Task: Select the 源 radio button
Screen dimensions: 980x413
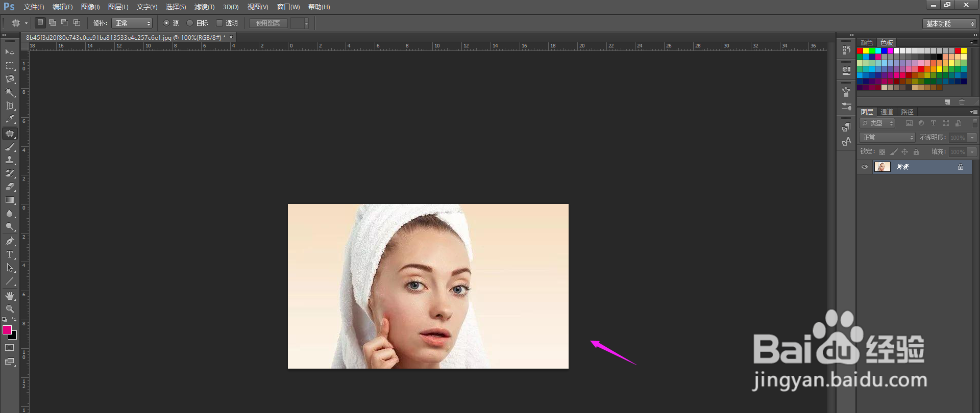Action: click(166, 23)
